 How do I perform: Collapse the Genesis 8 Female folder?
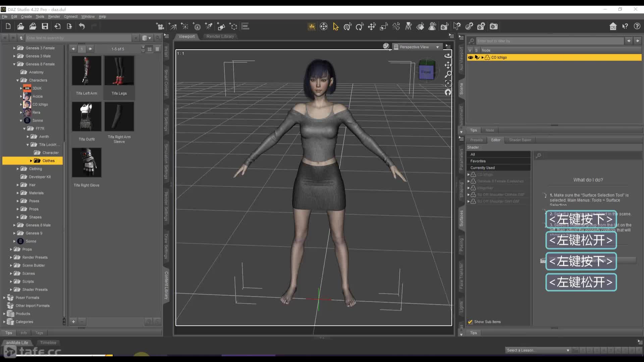[x=14, y=64]
